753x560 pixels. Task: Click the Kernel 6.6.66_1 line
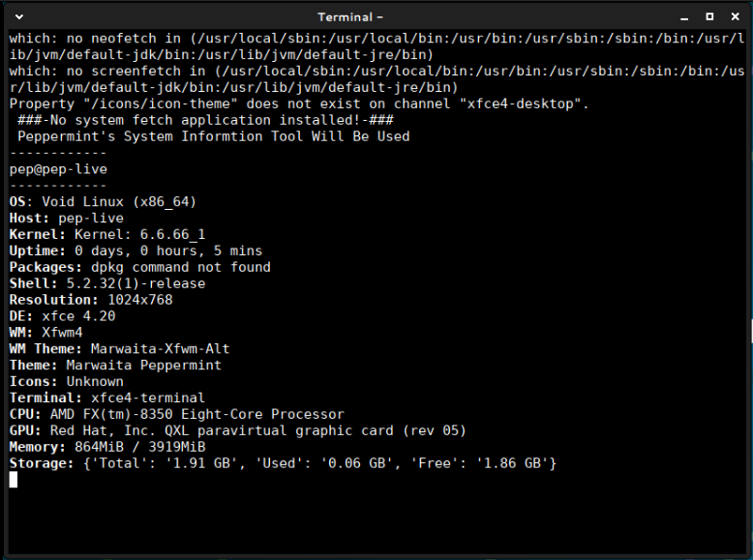point(106,235)
